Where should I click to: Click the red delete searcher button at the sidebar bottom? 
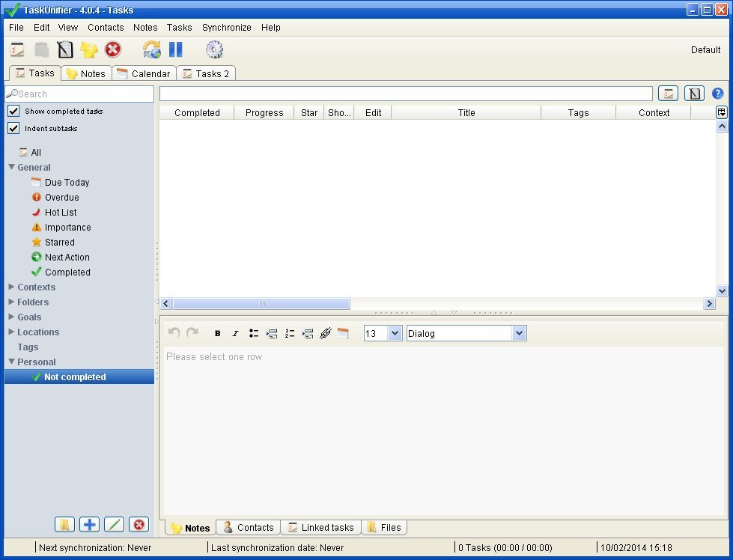coord(139,525)
